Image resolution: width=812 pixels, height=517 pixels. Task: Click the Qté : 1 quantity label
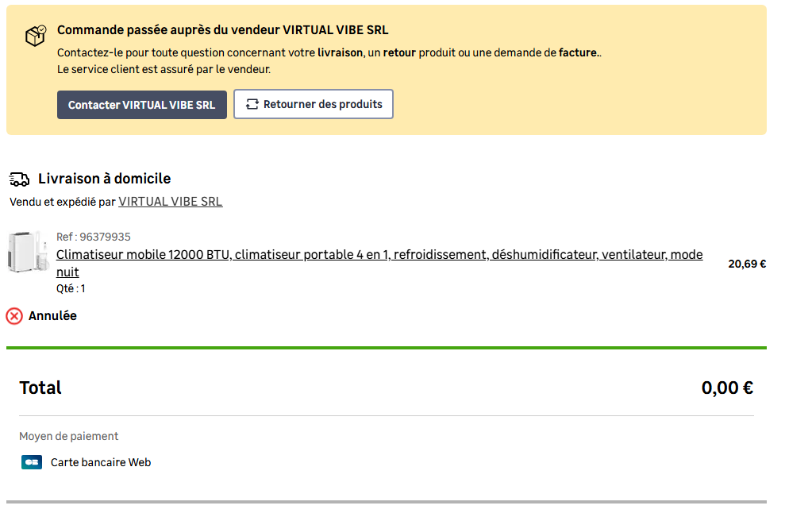(71, 288)
